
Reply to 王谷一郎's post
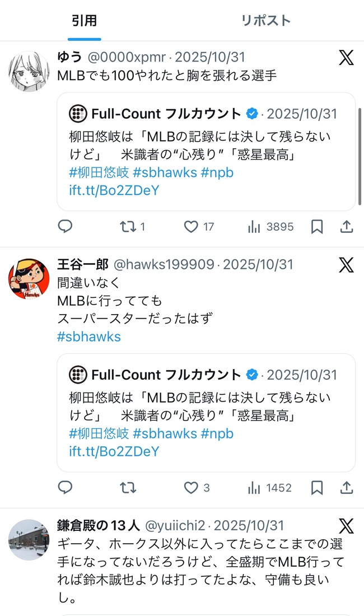65,488
